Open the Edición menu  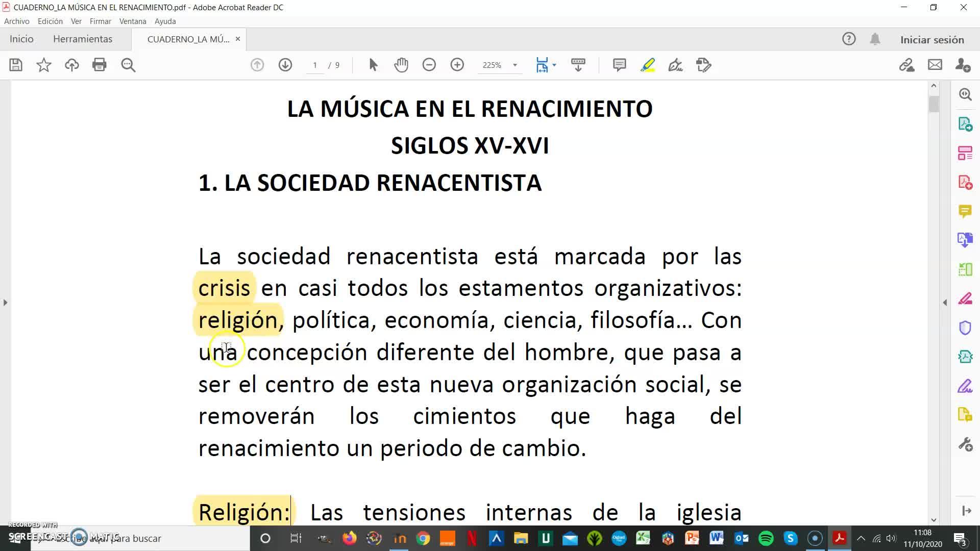point(50,21)
